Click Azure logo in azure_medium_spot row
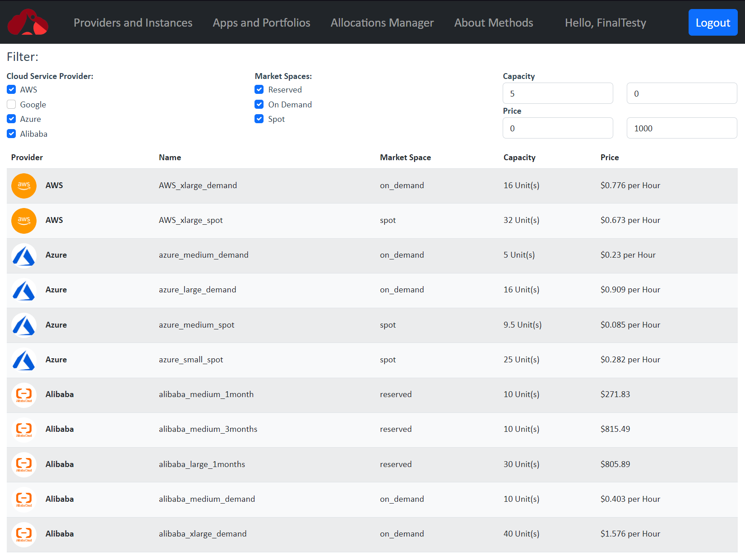This screenshot has height=560, width=745. coord(24,325)
